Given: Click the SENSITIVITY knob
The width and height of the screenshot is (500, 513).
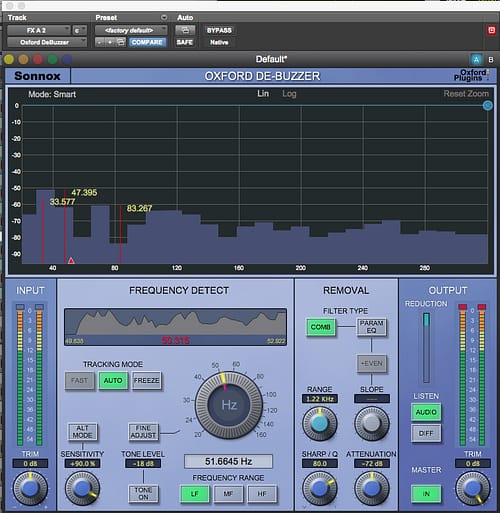Looking at the screenshot, I should (x=82, y=489).
